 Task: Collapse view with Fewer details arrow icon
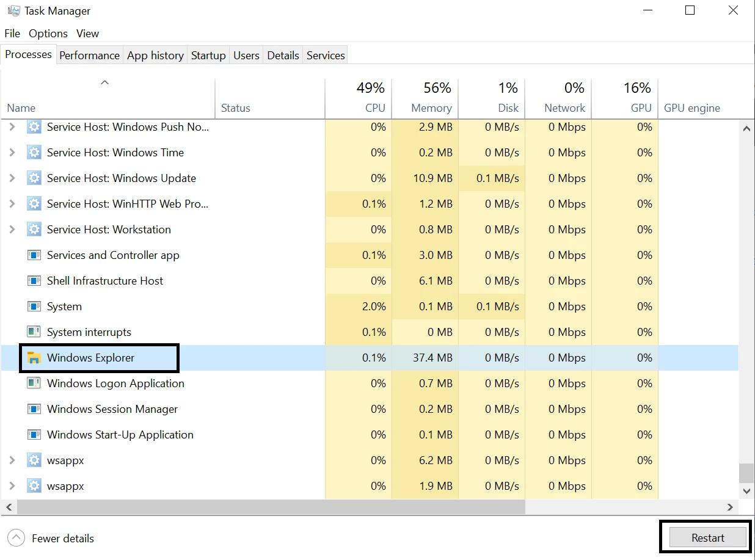pyautogui.click(x=16, y=538)
